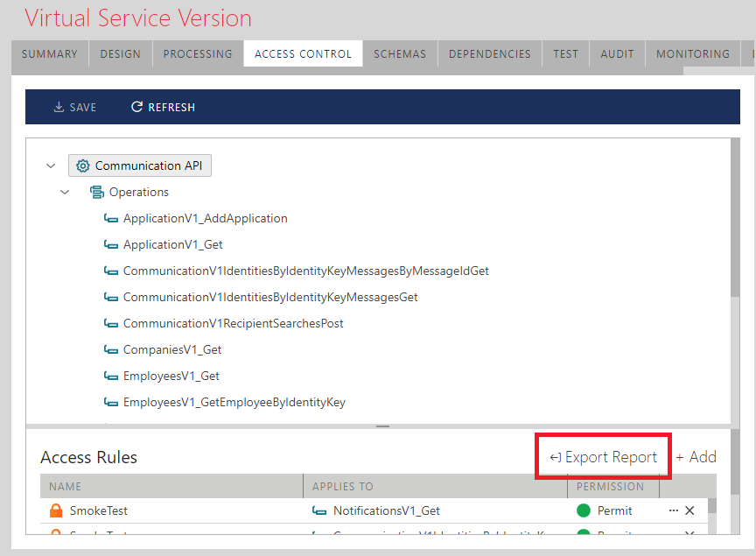The height and width of the screenshot is (556, 756).
Task: Delete SmokeTest rule using the X icon
Action: click(689, 510)
